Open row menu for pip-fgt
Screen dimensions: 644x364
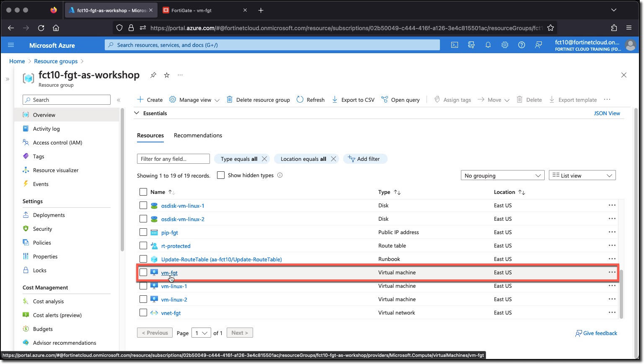pos(612,232)
